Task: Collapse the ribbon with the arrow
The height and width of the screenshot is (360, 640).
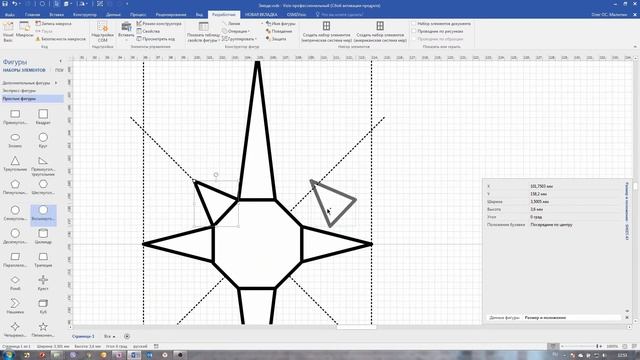Action: (635, 47)
